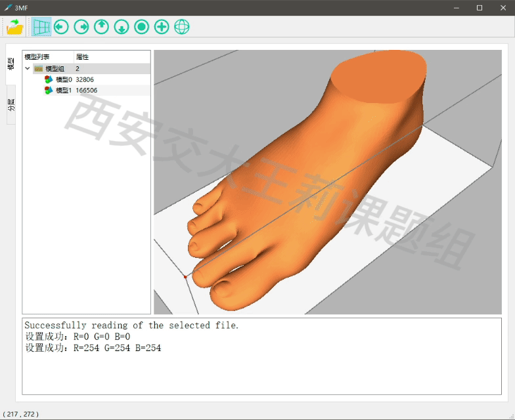Switch to the 模型 vertical tab

click(11, 64)
